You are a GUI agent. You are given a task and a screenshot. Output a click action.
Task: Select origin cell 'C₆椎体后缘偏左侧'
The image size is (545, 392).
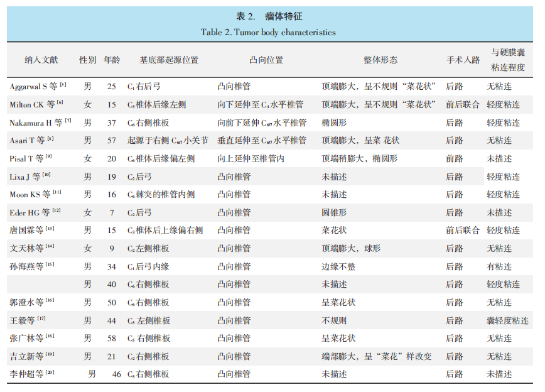(161, 158)
